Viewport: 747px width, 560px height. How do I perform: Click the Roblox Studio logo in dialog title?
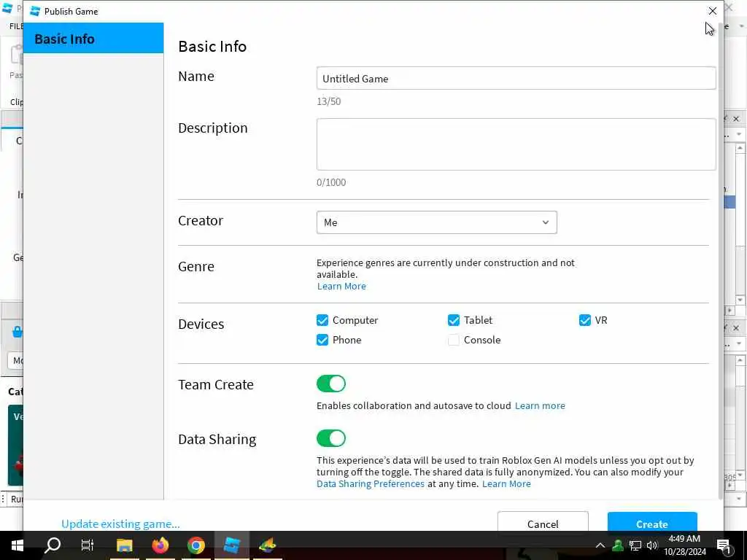35,11
